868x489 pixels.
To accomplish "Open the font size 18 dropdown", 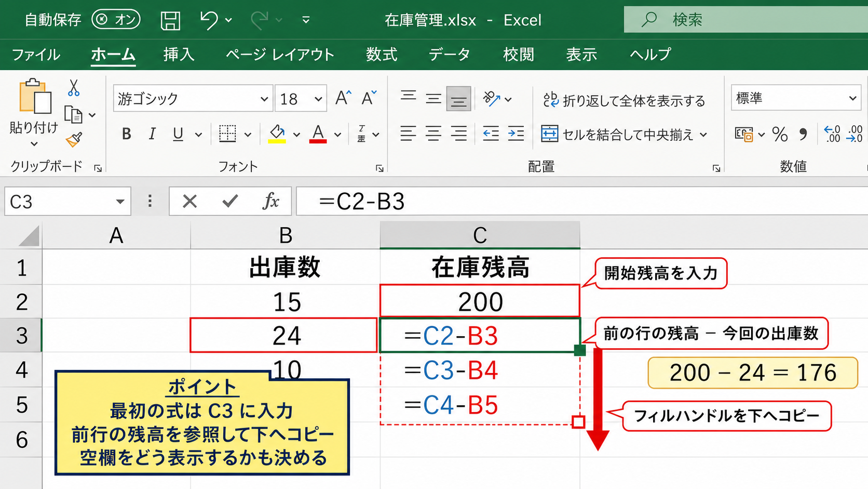I will (318, 99).
